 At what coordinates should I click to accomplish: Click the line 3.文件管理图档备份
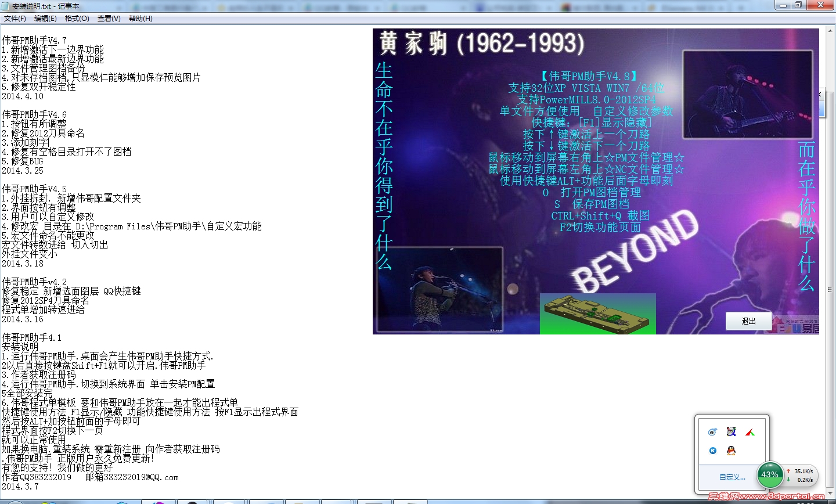[x=44, y=69]
